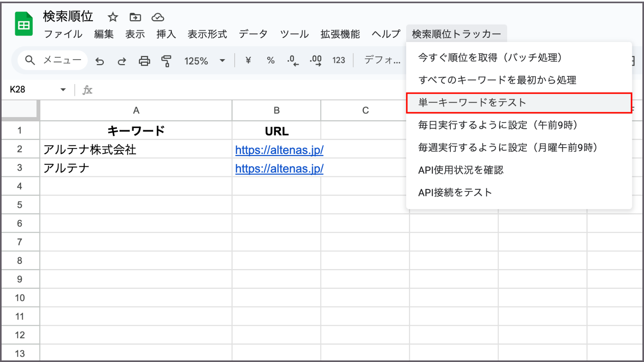Select すべてのキーワードを最初から処理
Image resolution: width=644 pixels, height=362 pixels.
coord(519,80)
